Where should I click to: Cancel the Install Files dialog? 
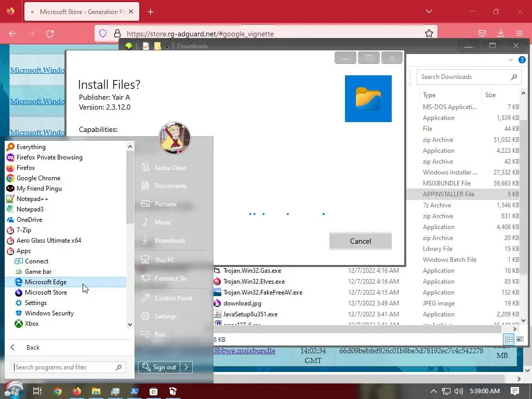[361, 241]
